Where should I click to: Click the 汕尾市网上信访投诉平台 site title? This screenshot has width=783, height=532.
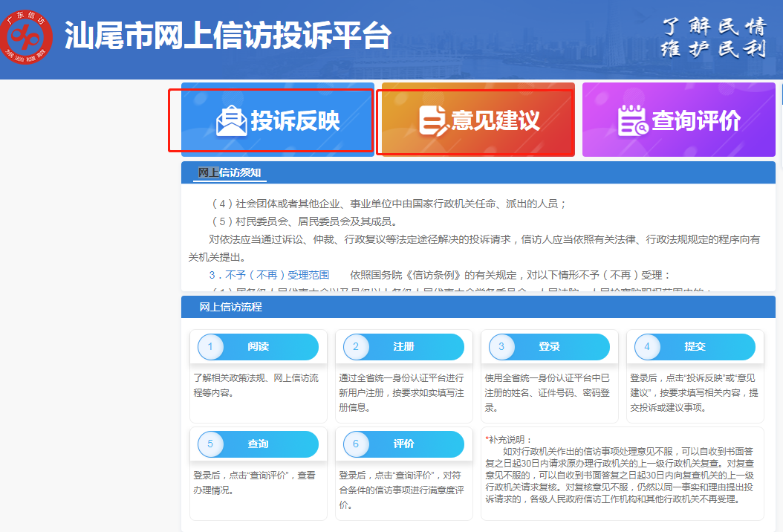point(227,35)
